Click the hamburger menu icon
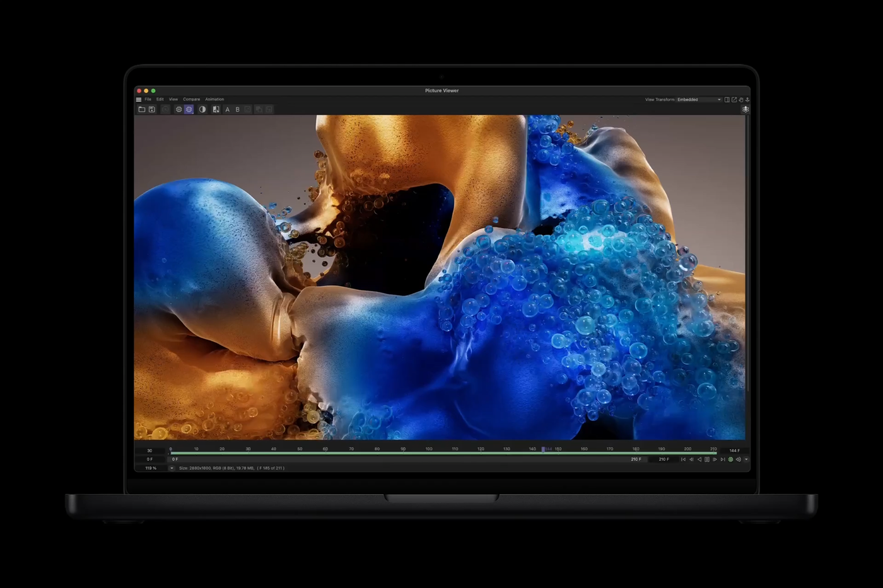Image resolution: width=883 pixels, height=588 pixels. [139, 100]
